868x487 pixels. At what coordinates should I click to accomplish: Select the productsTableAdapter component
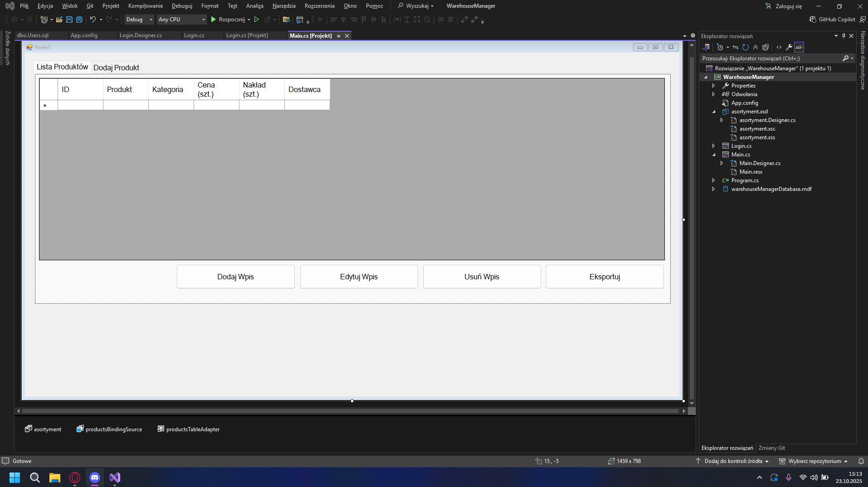click(x=189, y=429)
